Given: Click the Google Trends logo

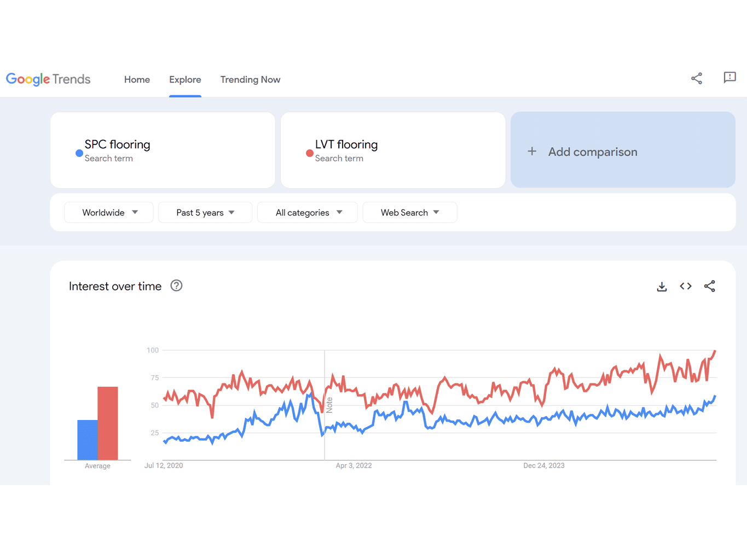Looking at the screenshot, I should [x=48, y=79].
